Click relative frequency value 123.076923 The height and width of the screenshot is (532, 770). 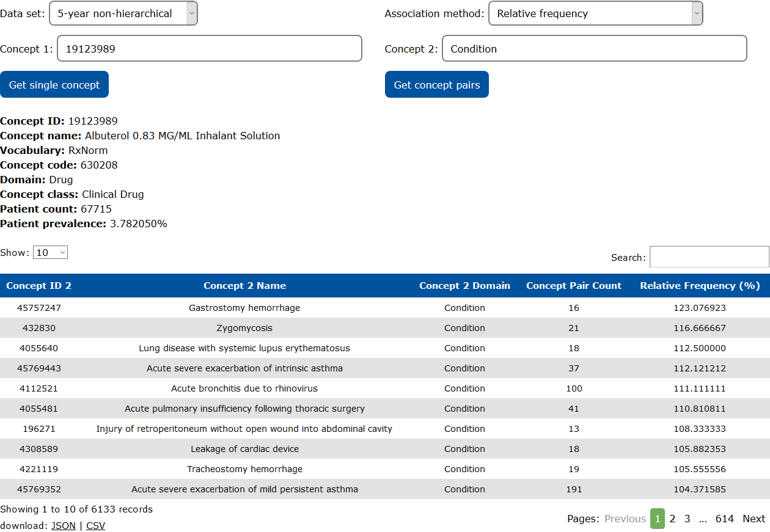point(700,308)
